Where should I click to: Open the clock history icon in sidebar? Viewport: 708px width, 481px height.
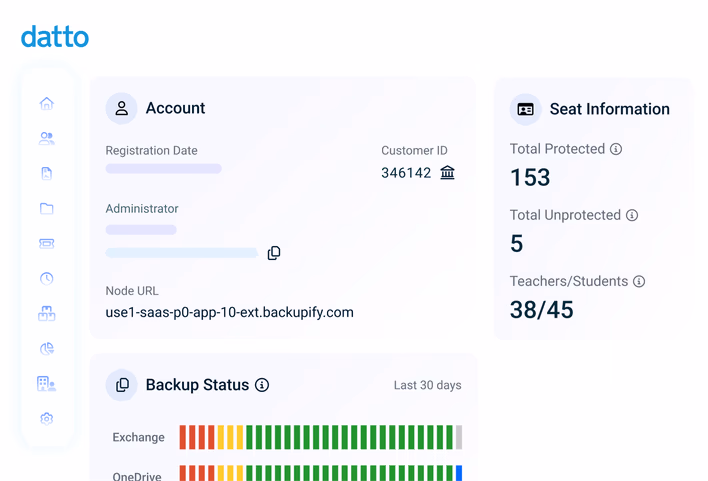coord(47,278)
